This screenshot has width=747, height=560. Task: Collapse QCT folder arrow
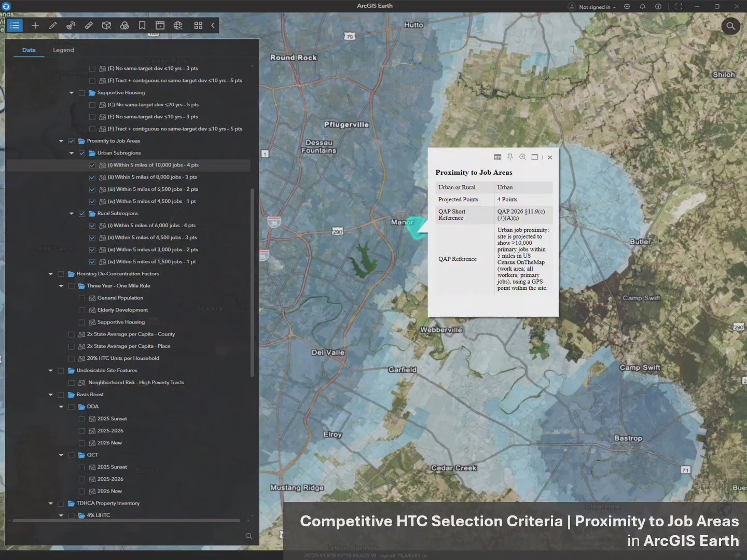click(x=61, y=455)
